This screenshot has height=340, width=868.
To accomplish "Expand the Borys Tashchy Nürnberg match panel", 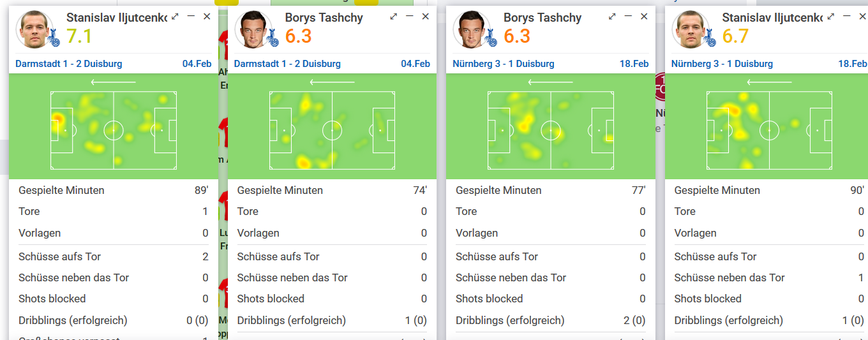I will click(x=612, y=17).
